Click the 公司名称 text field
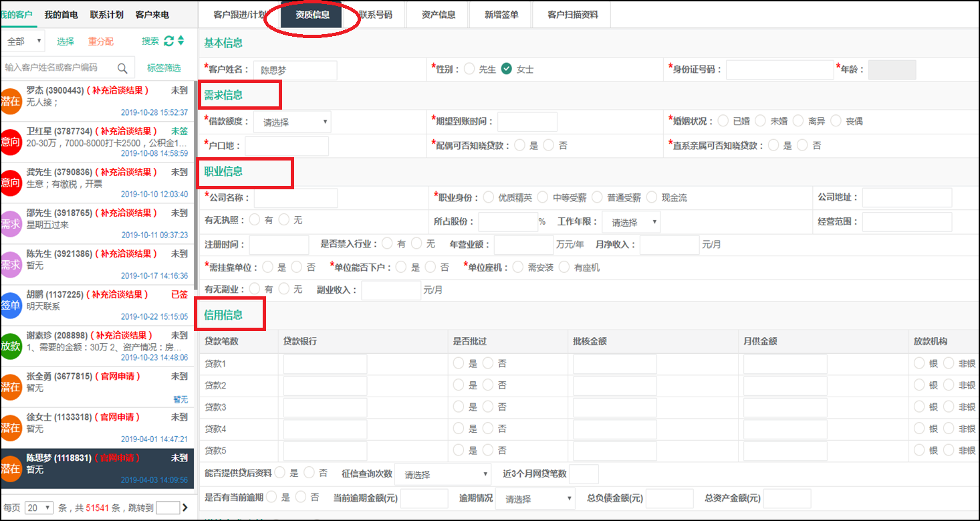The image size is (980, 521). (295, 198)
